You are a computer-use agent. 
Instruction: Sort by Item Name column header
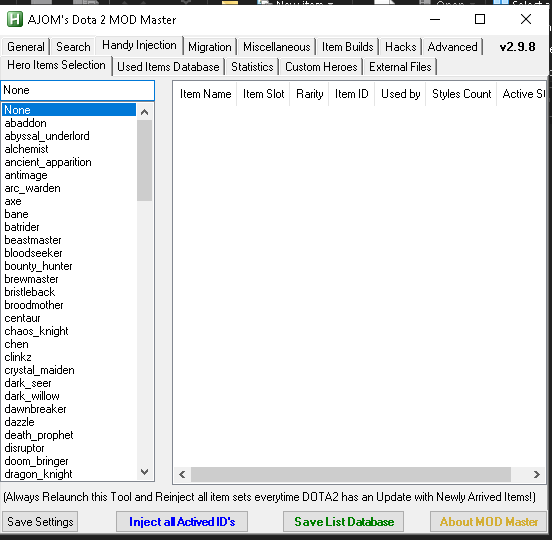coord(205,94)
